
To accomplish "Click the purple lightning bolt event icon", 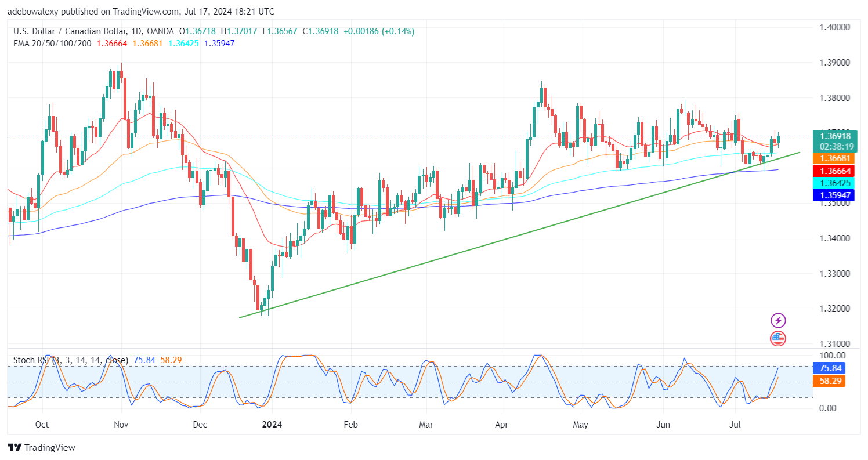I will [778, 320].
